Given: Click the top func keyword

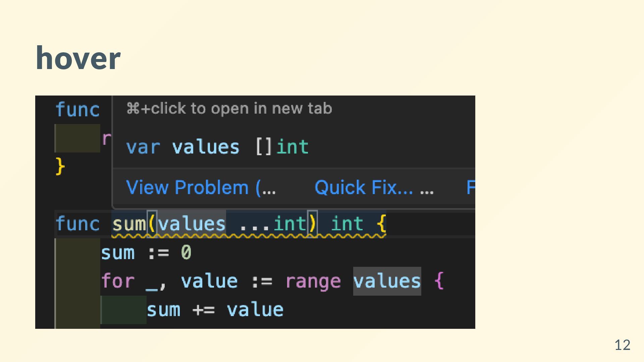Looking at the screenshot, I should point(77,110).
